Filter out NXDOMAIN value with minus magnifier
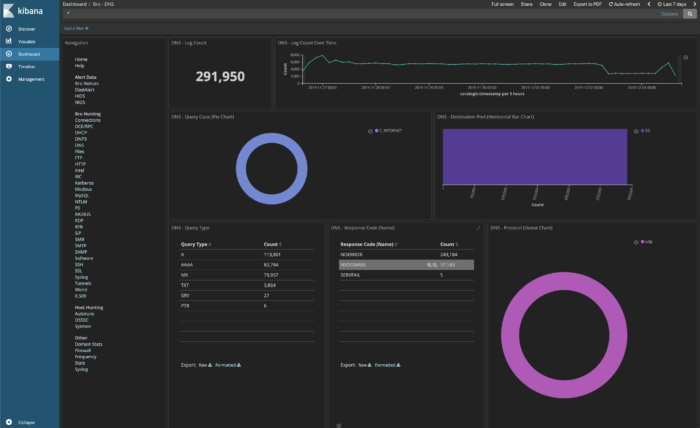 pos(435,265)
